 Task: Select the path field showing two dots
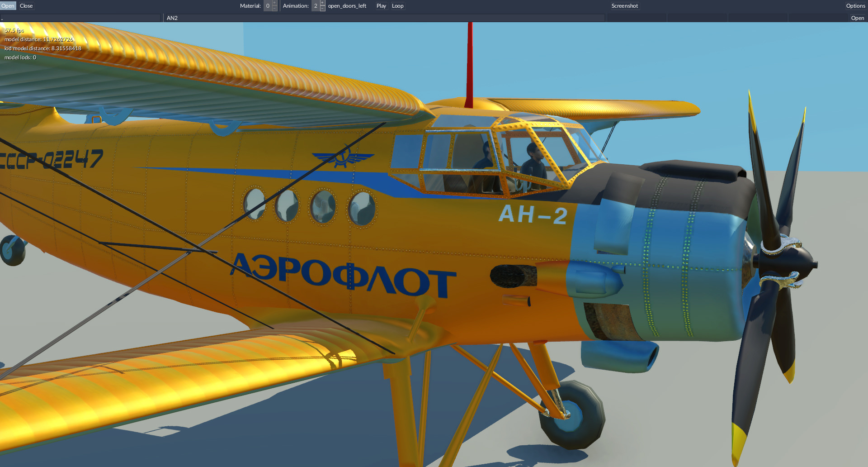click(80, 18)
